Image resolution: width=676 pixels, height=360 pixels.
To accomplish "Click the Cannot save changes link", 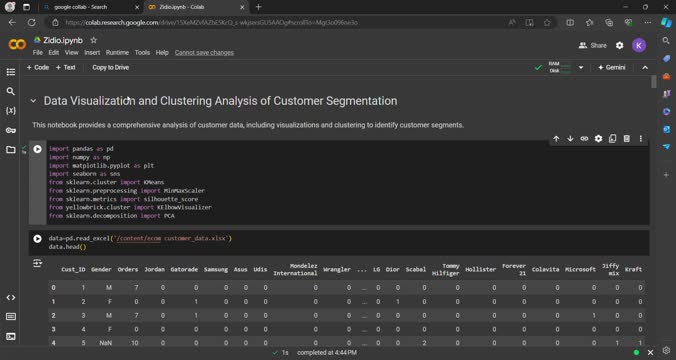I will 204,53.
